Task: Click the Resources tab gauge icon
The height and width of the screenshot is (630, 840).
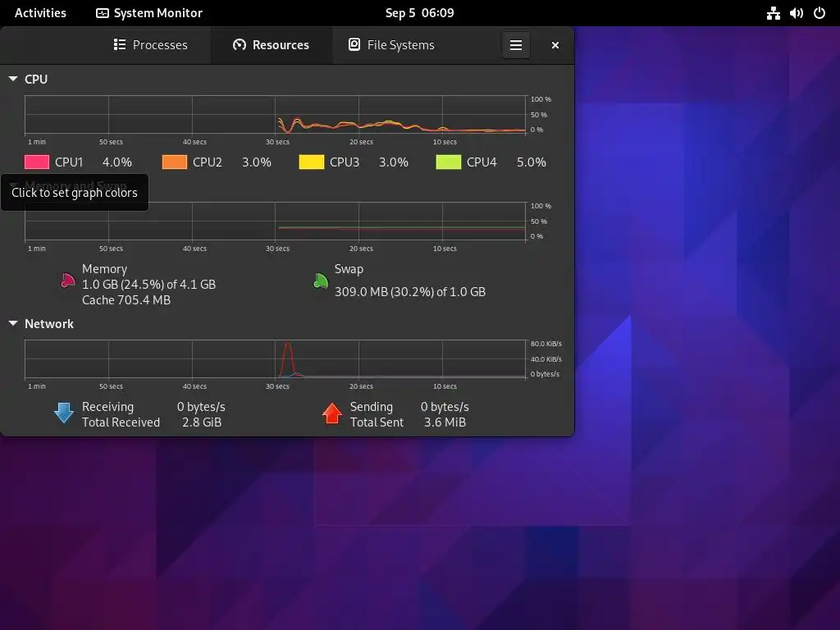Action: (x=240, y=44)
